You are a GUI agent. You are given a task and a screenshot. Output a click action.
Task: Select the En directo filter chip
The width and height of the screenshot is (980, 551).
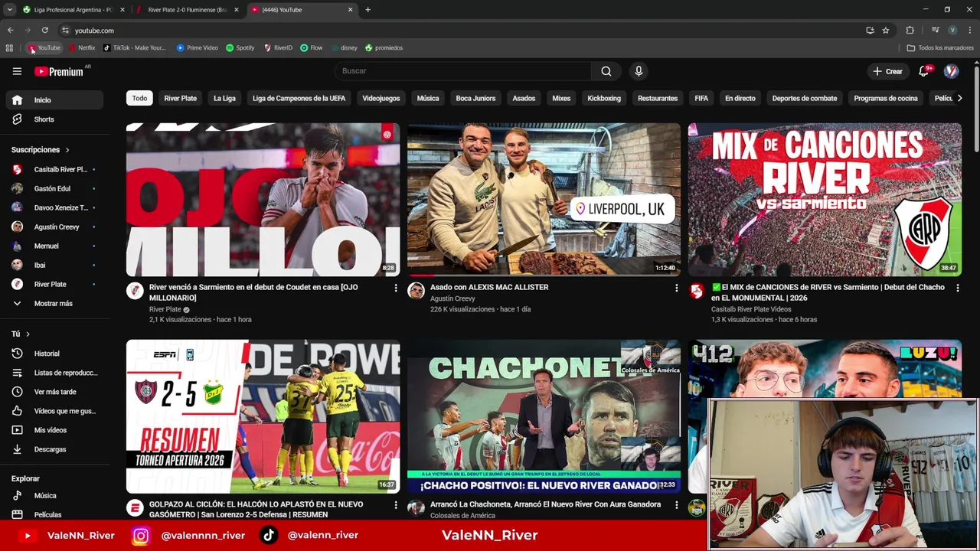click(740, 98)
